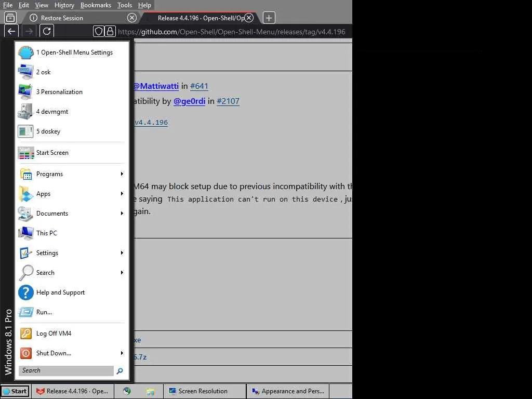Select "Help and Support" menu text
The image size is (532, 399).
[x=60, y=292]
